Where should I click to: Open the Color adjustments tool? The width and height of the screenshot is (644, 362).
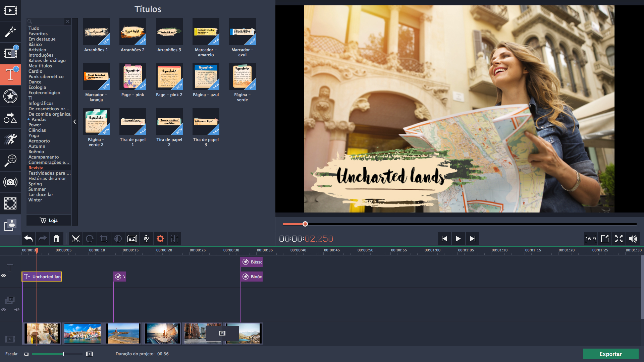118,239
